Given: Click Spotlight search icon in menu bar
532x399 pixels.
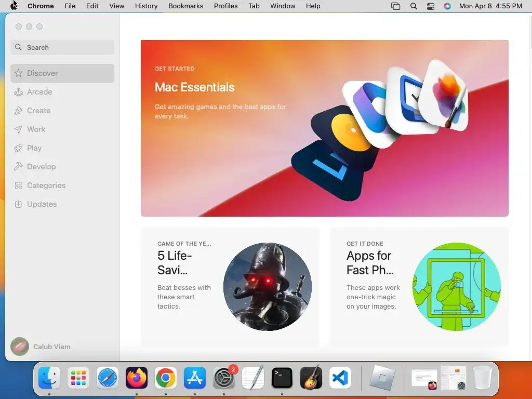Looking at the screenshot, I should pos(413,6).
